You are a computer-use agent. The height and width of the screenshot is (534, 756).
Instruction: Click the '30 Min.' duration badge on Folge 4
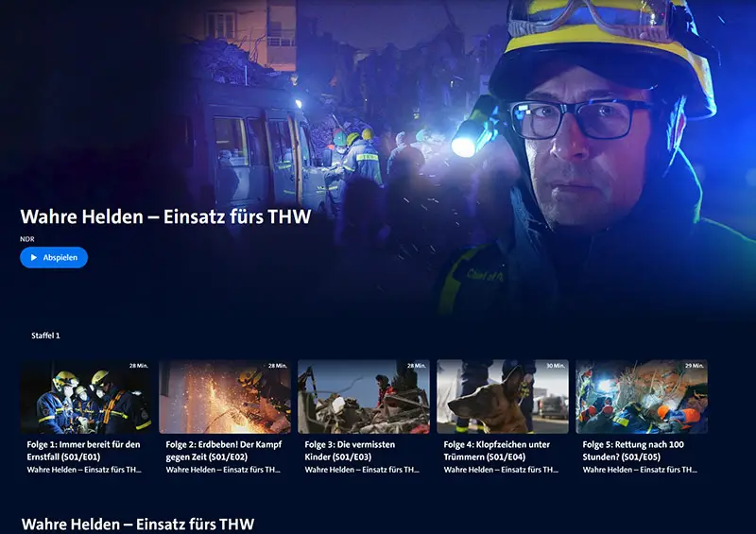pyautogui.click(x=554, y=366)
